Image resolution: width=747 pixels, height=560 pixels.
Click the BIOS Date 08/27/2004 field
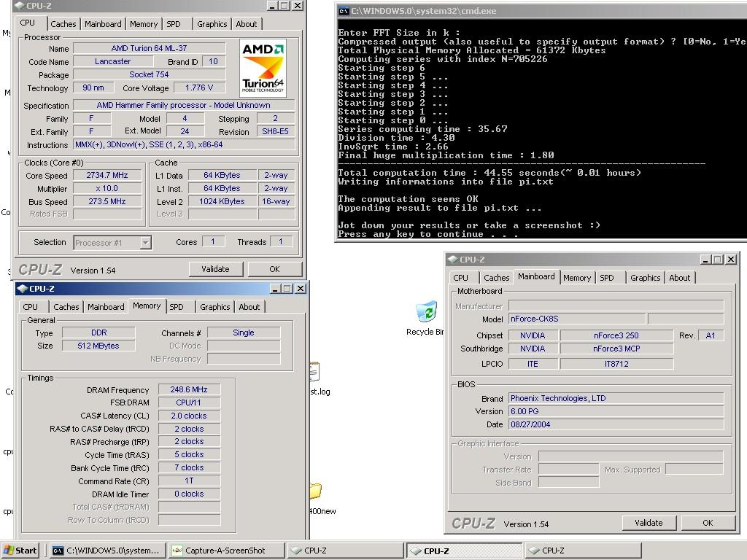616,424
